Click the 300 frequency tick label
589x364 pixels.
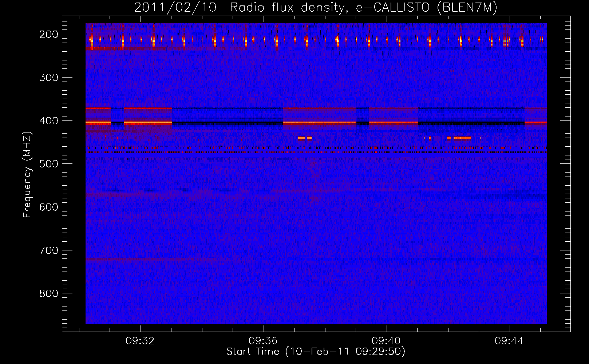[49, 78]
